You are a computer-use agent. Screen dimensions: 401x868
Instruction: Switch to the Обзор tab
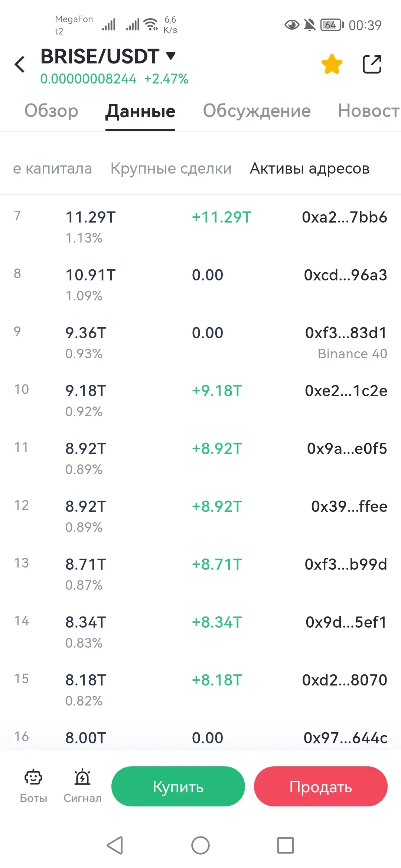click(x=51, y=111)
